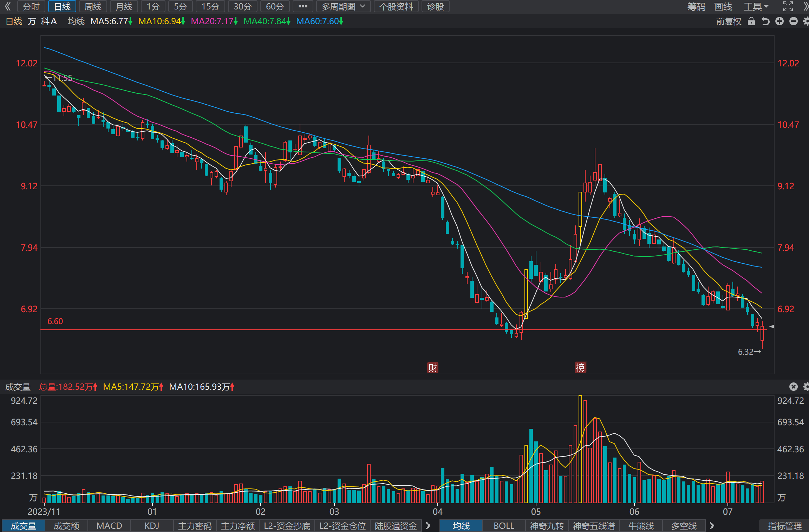
Task: Click the 财 financial report marker
Action: point(433,368)
